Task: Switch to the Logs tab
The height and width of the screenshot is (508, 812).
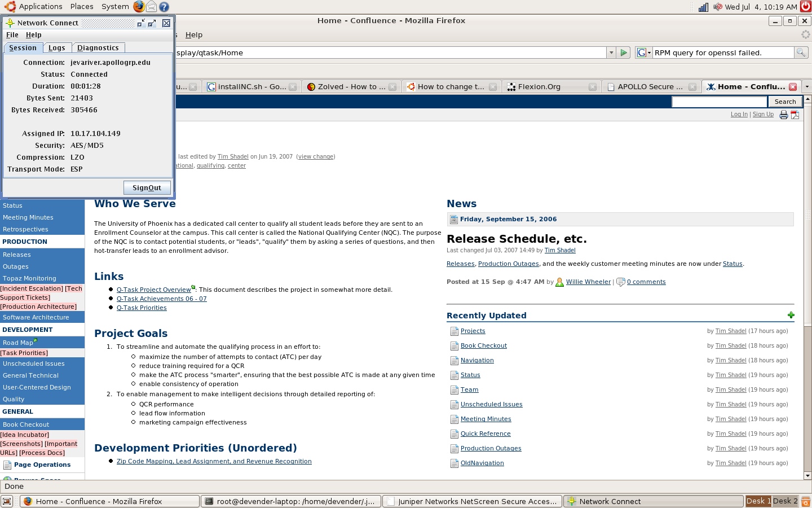Action: click(x=57, y=48)
